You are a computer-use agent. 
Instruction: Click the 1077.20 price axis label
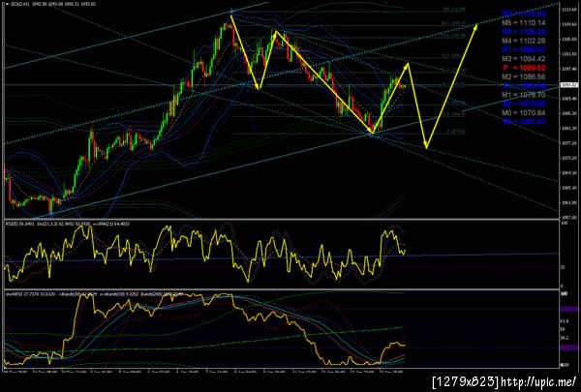pos(570,143)
